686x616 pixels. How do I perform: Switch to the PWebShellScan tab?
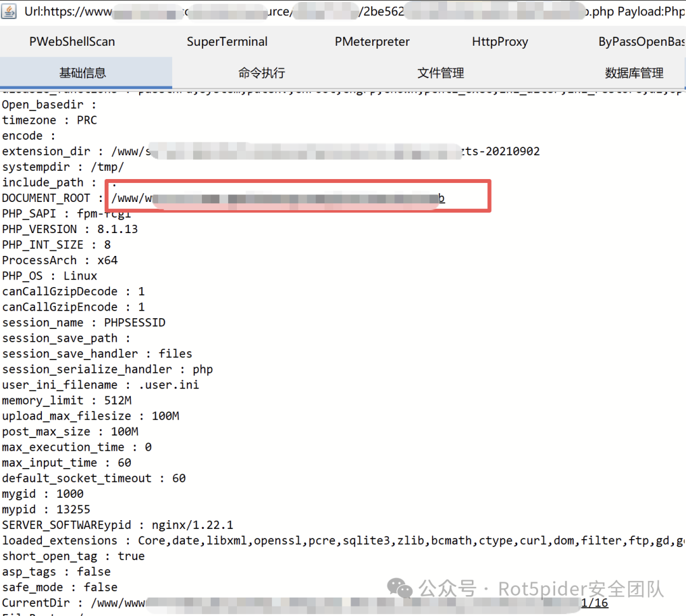72,41
